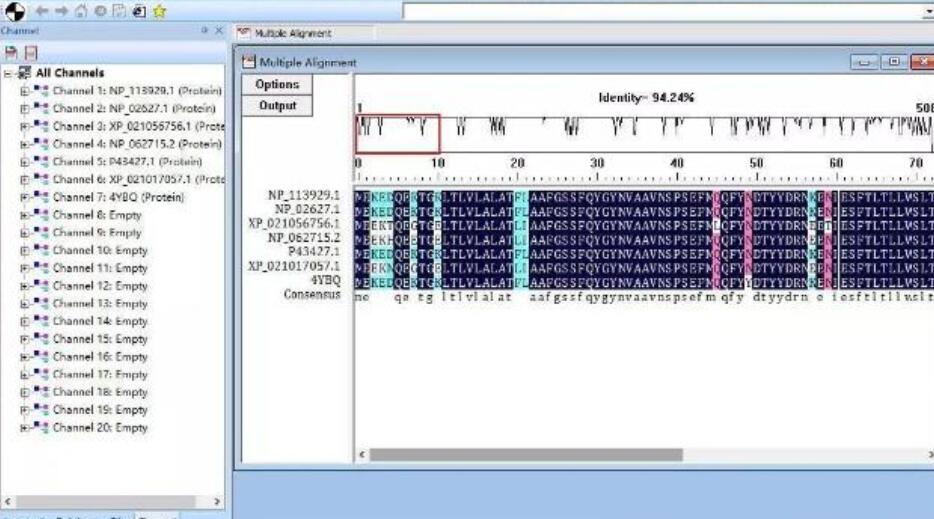
Task: Select the All Channels label
Action: (70, 73)
